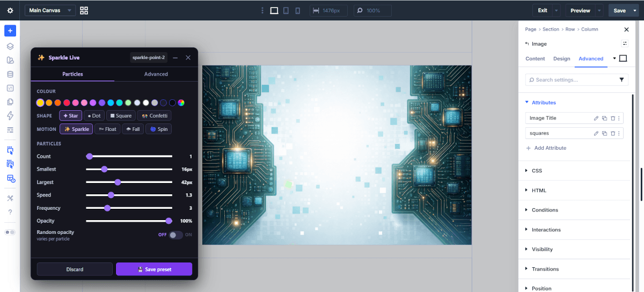Select the Star shape option
Screen dimensions: 644x292
pos(71,115)
